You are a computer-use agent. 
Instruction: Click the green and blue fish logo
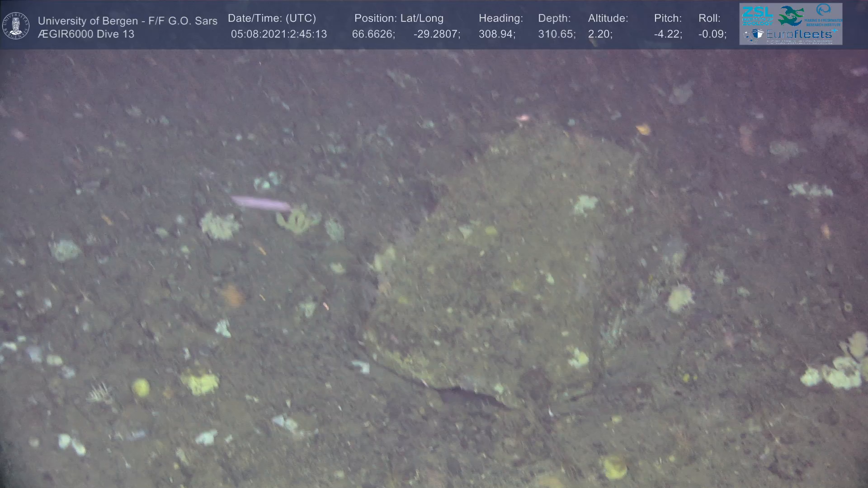click(x=791, y=16)
